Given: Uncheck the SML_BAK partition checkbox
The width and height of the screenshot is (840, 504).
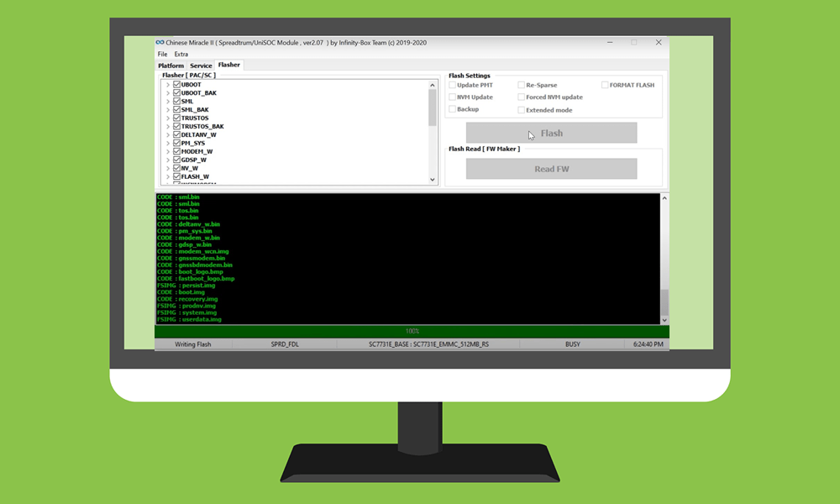Looking at the screenshot, I should pos(176,109).
